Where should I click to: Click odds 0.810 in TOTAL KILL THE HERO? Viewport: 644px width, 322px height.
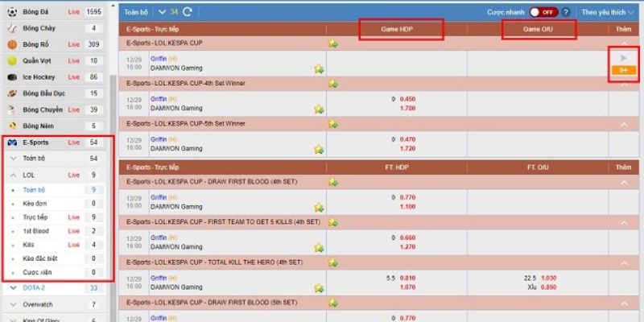[407, 278]
